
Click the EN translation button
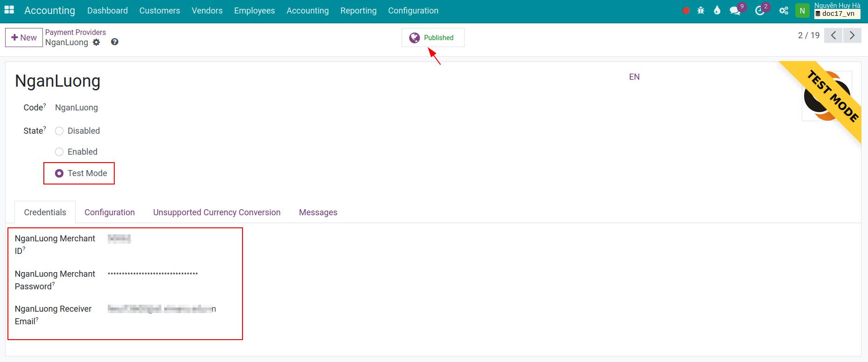coord(634,77)
